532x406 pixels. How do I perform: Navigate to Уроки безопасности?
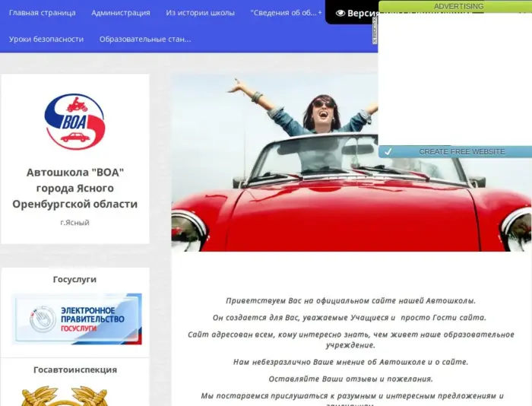coord(46,39)
